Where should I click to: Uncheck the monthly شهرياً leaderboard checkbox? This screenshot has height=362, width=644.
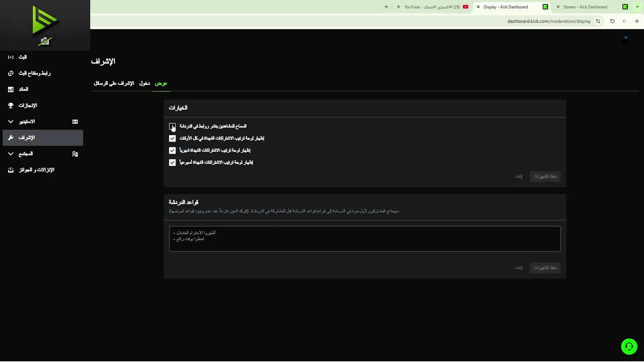coord(173,150)
